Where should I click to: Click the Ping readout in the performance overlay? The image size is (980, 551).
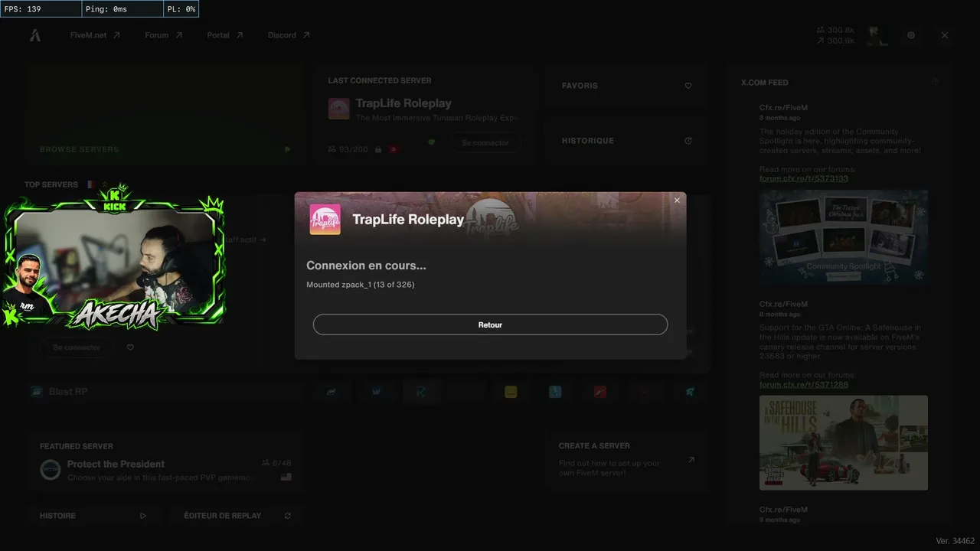tap(122, 9)
